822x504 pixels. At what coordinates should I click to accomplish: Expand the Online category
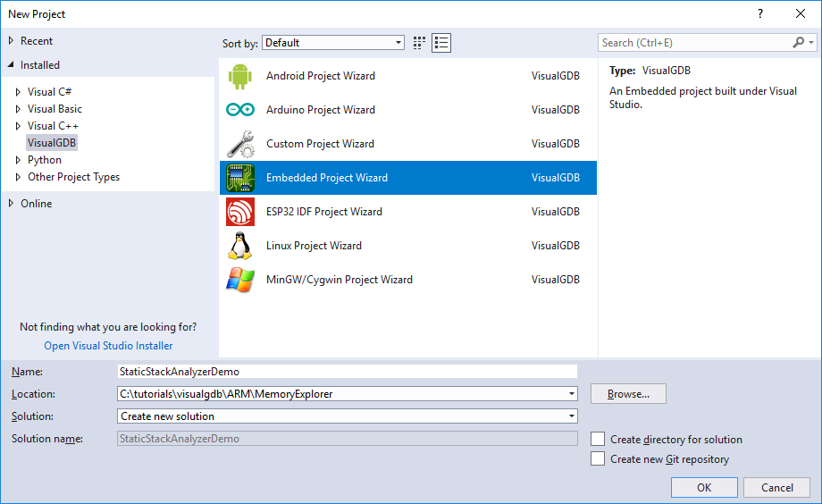coord(11,204)
